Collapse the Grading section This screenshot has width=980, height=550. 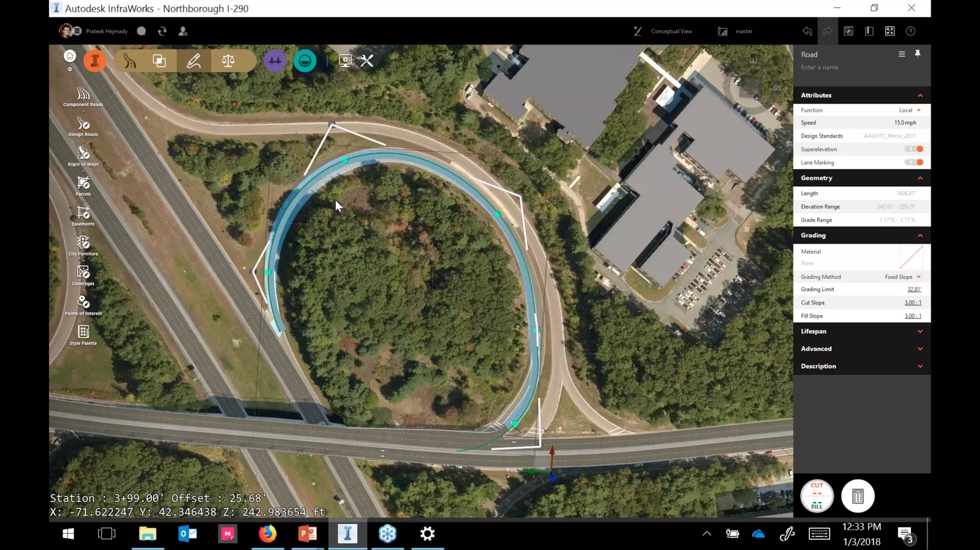pyautogui.click(x=920, y=235)
